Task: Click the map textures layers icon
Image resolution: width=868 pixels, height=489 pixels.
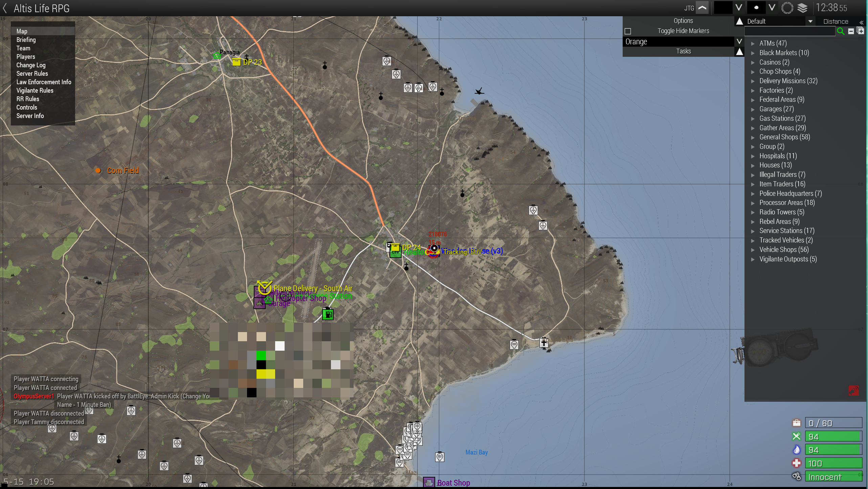Action: tap(802, 8)
